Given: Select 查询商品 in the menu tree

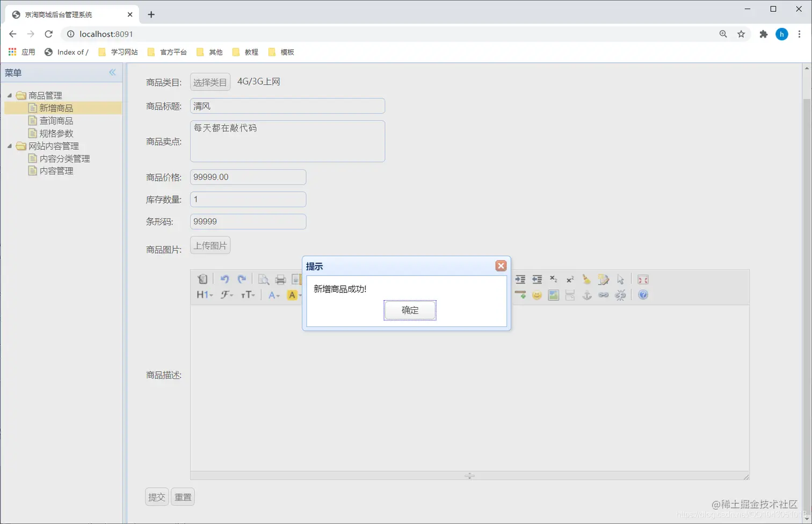Looking at the screenshot, I should point(56,121).
